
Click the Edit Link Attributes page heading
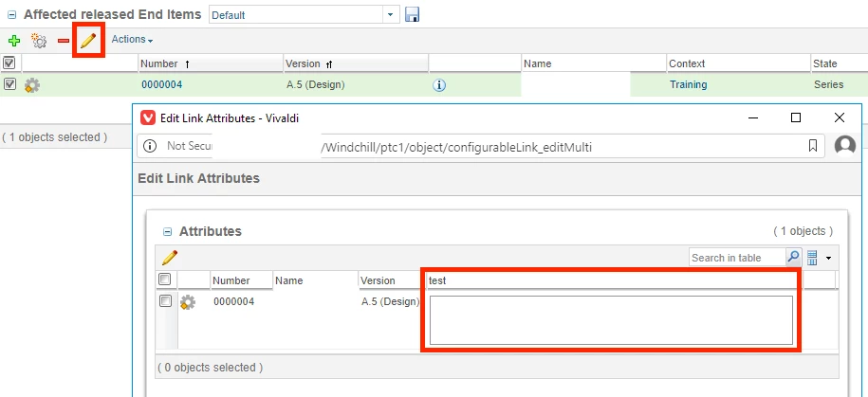[x=198, y=178]
